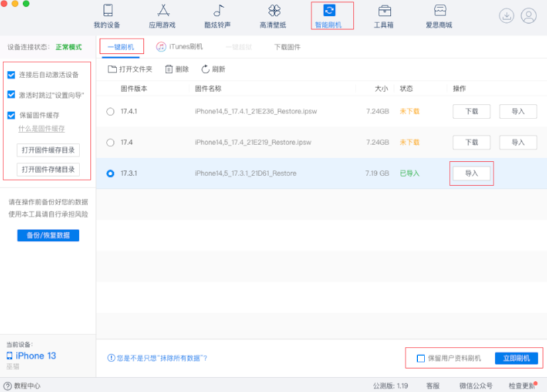The width and height of the screenshot is (547, 392).
Task: Open downloads manager icon at top right
Action: tap(507, 16)
